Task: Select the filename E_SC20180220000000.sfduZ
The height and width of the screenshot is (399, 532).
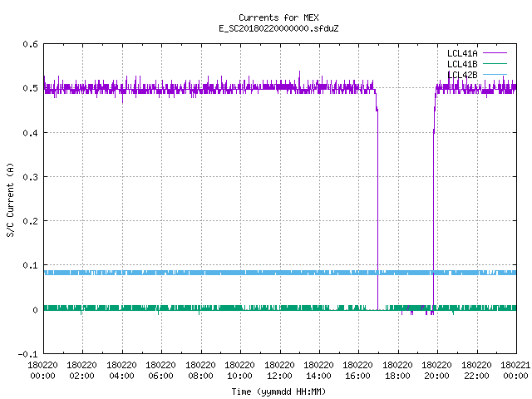Action: pyautogui.click(x=278, y=28)
